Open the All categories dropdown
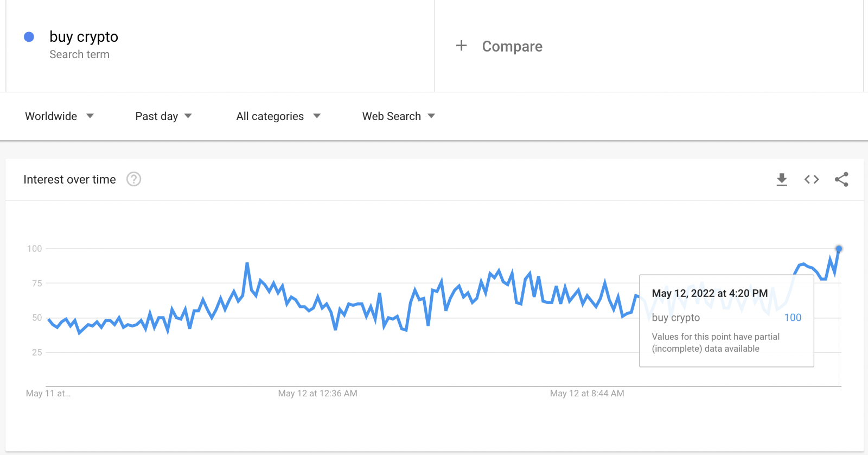This screenshot has height=455, width=868. click(278, 116)
